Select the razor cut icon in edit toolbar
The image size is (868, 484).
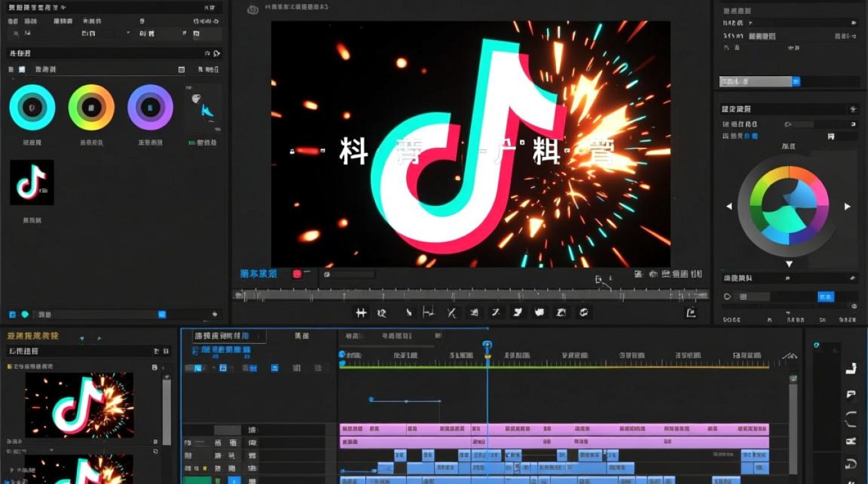[451, 313]
